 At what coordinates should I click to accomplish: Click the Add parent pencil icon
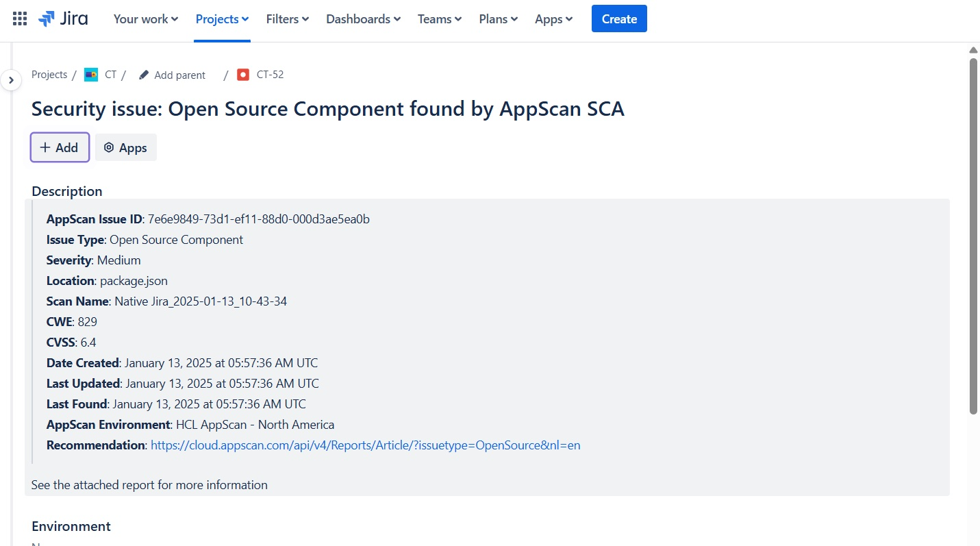tap(144, 75)
